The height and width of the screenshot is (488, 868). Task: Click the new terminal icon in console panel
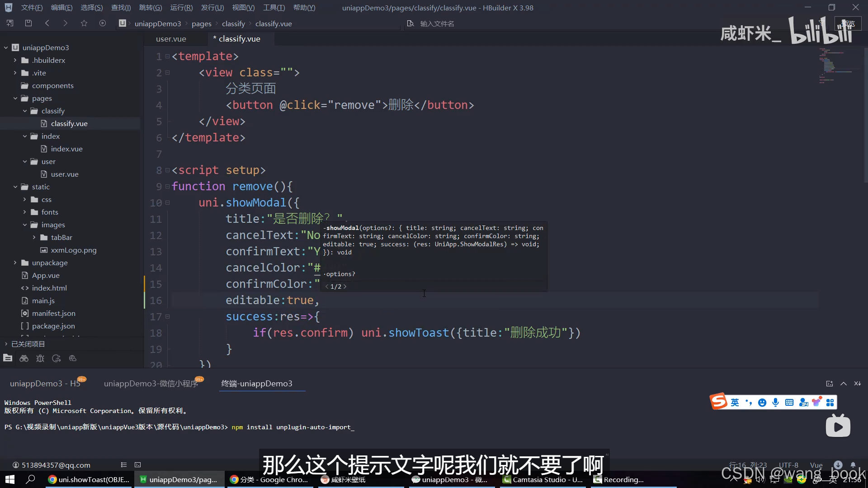[x=830, y=384]
